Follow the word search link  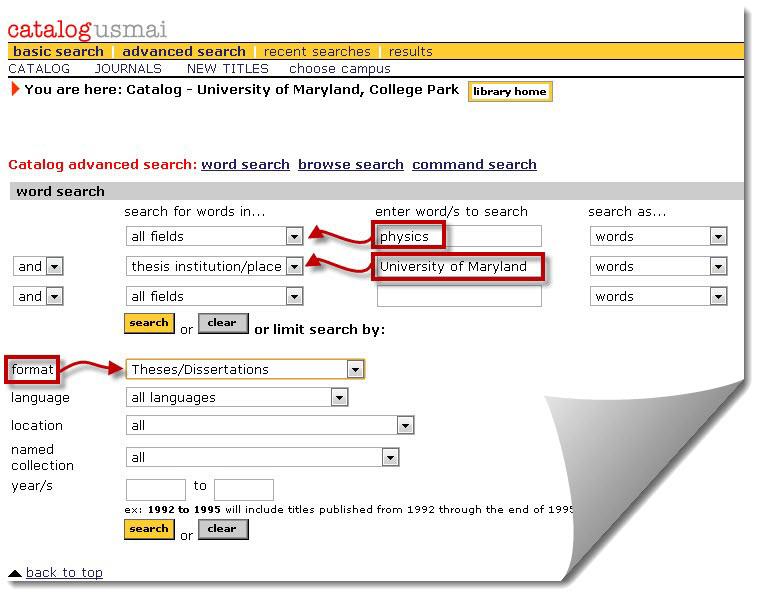[x=245, y=165]
